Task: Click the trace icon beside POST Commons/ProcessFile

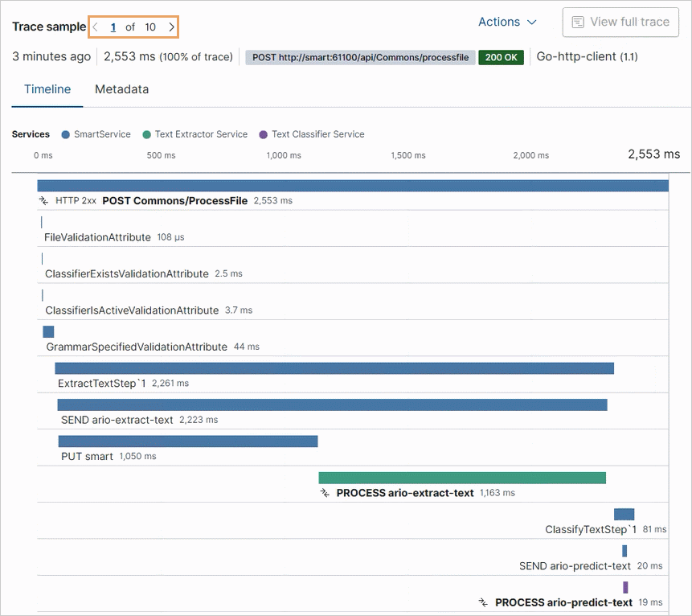Action: pos(44,201)
